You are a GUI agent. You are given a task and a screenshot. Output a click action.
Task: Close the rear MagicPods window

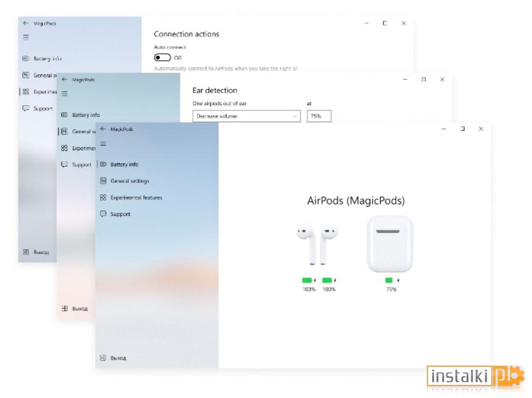click(x=403, y=23)
